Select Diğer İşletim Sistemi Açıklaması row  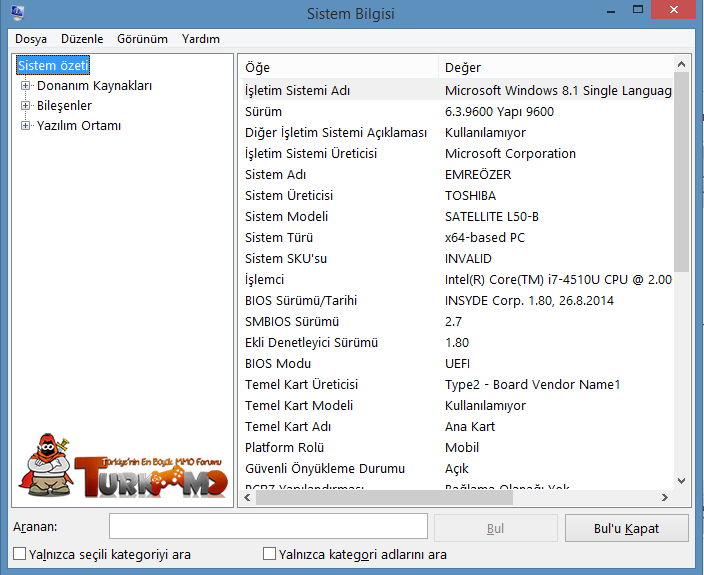(x=456, y=132)
